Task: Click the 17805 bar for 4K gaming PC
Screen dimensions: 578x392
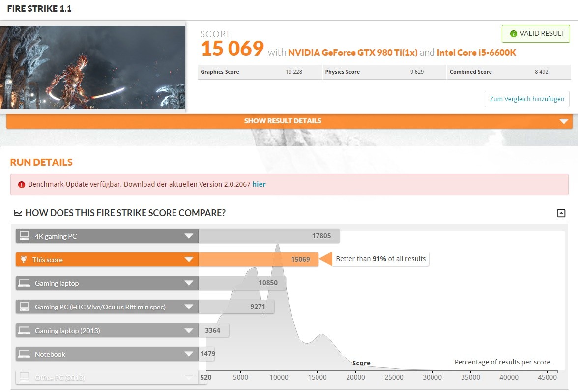Action: (x=269, y=236)
